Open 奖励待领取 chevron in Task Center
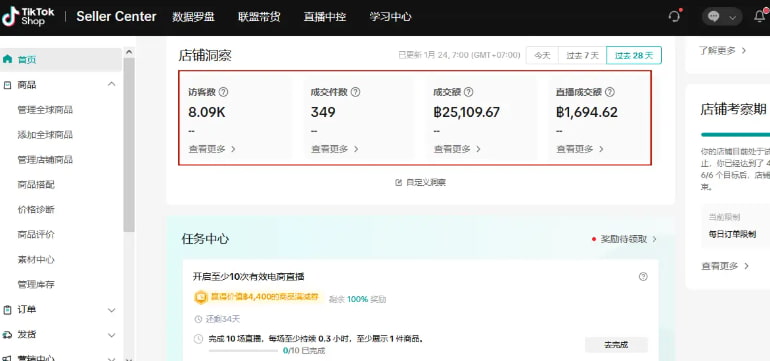 (x=654, y=239)
